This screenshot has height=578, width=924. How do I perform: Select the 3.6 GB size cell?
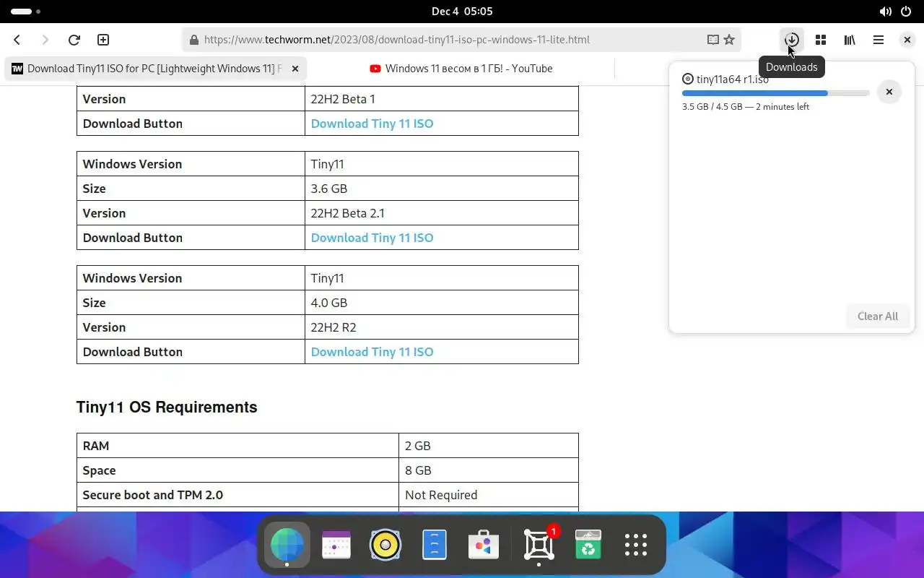tap(442, 189)
